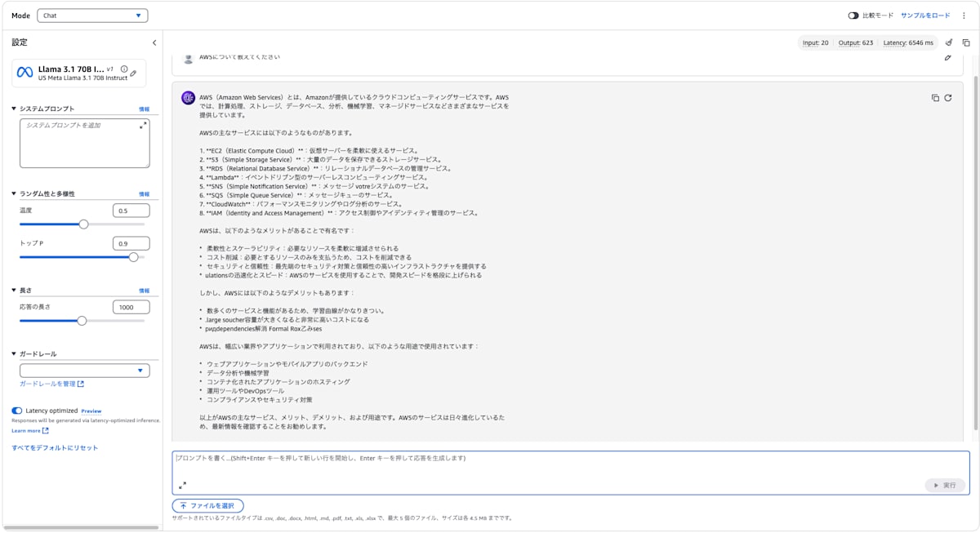Collapse the ランダム性と多様性 section
This screenshot has width=980, height=533.
pyautogui.click(x=15, y=193)
